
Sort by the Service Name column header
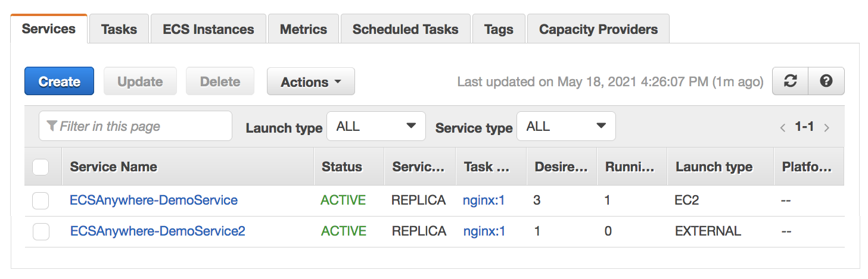pyautogui.click(x=113, y=167)
